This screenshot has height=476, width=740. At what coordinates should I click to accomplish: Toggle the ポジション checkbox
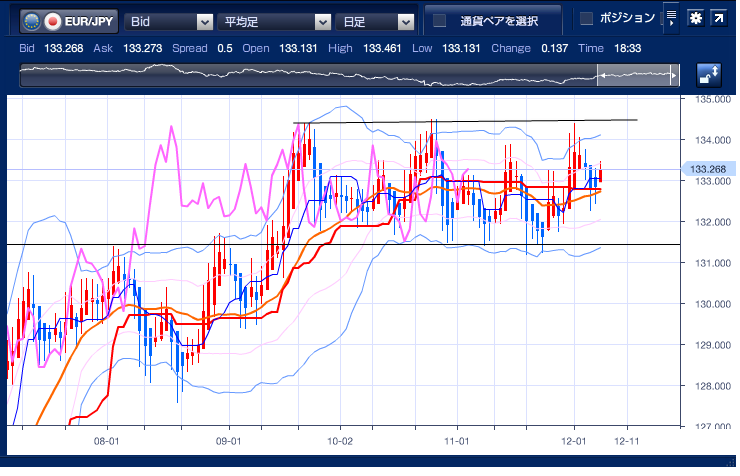click(x=586, y=18)
